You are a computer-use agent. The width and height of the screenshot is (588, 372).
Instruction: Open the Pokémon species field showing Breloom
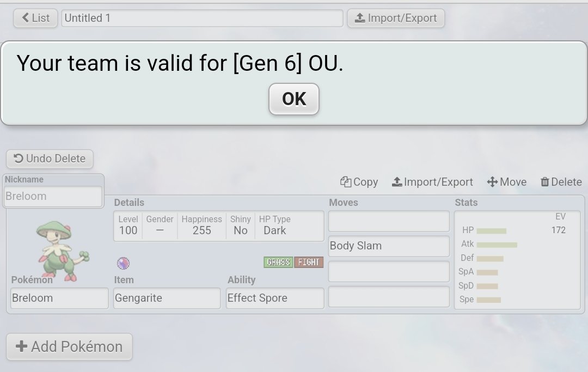click(x=59, y=298)
